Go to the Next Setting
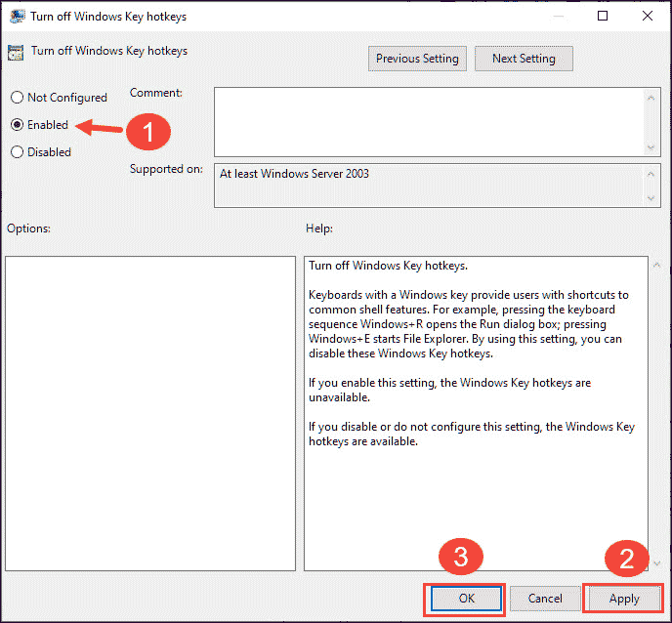Image resolution: width=672 pixels, height=623 pixels. pos(524,59)
